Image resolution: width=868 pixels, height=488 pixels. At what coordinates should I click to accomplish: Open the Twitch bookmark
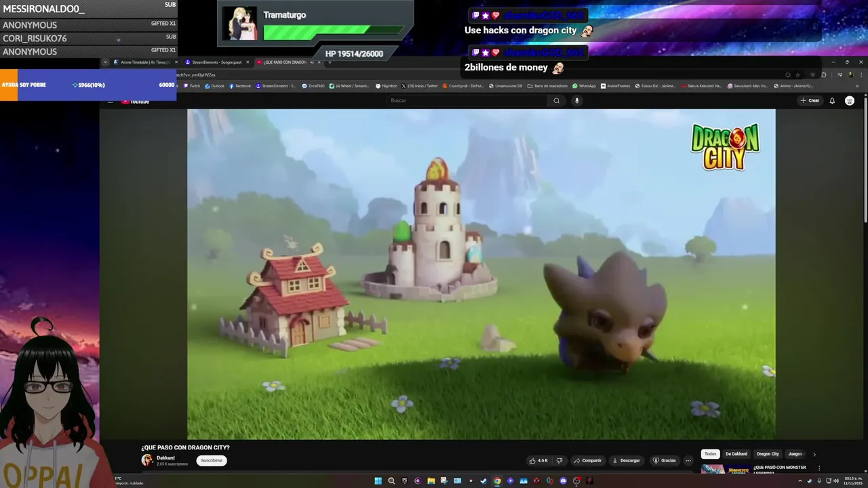coord(192,86)
